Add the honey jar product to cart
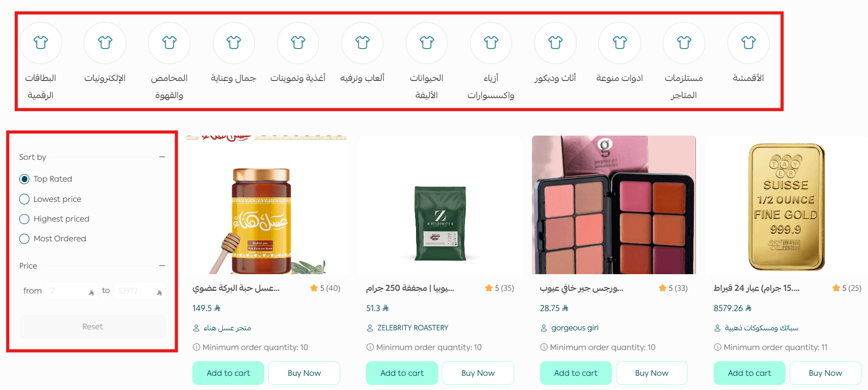The height and width of the screenshot is (390, 868). point(228,373)
